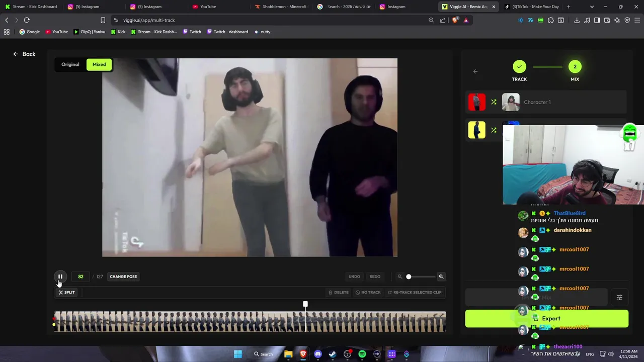
Task: Open Brave Wallet icon
Action: click(x=607, y=20)
